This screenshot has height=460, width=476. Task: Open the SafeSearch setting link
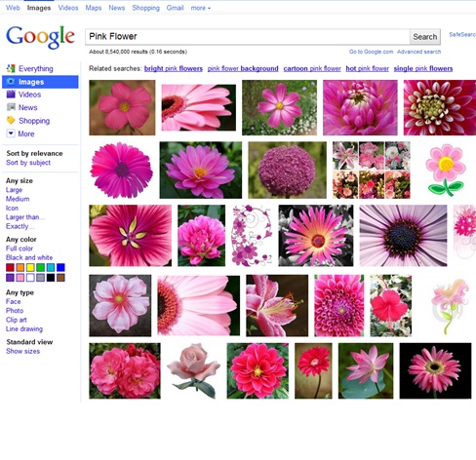462,34
